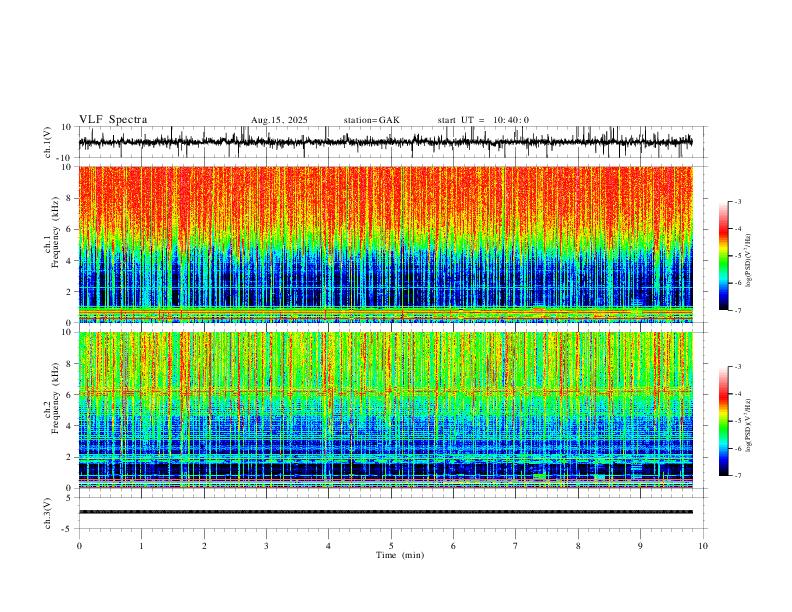Click time axis tick label "6"
This screenshot has width=792, height=612.
tap(453, 546)
